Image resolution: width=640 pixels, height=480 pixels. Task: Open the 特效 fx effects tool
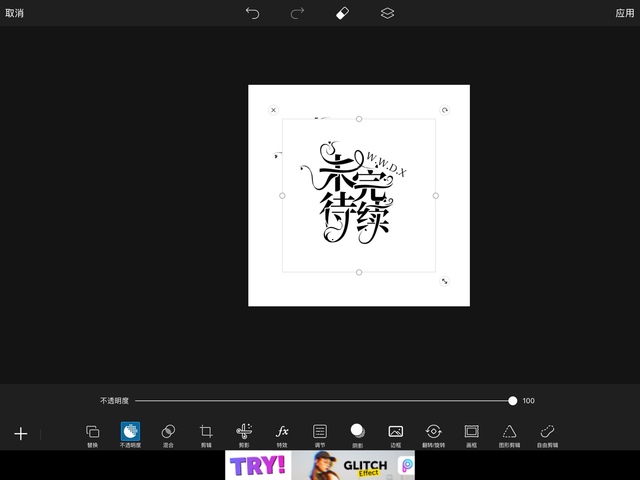pyautogui.click(x=282, y=434)
